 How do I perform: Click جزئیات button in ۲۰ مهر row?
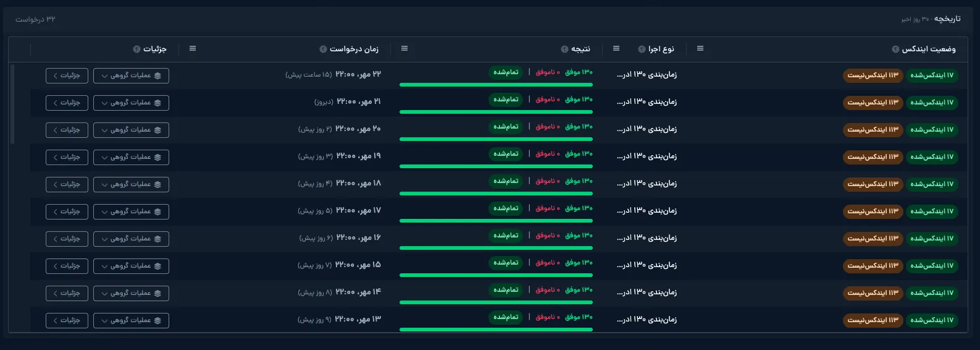tap(67, 130)
